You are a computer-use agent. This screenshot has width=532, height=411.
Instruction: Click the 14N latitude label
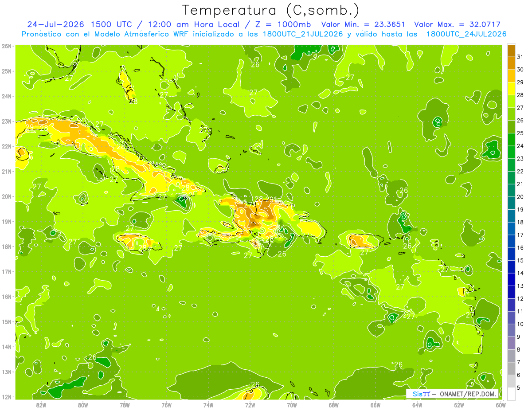tap(6, 347)
